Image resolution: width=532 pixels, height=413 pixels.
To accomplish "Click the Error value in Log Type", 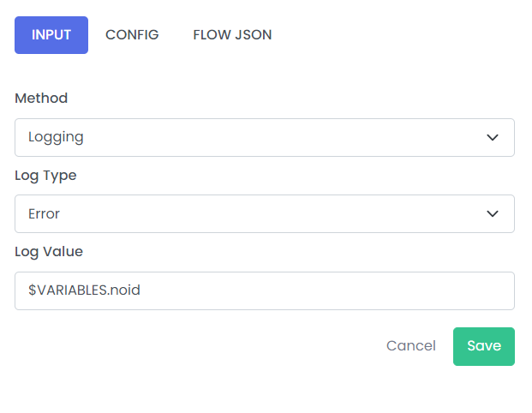I will pos(44,214).
